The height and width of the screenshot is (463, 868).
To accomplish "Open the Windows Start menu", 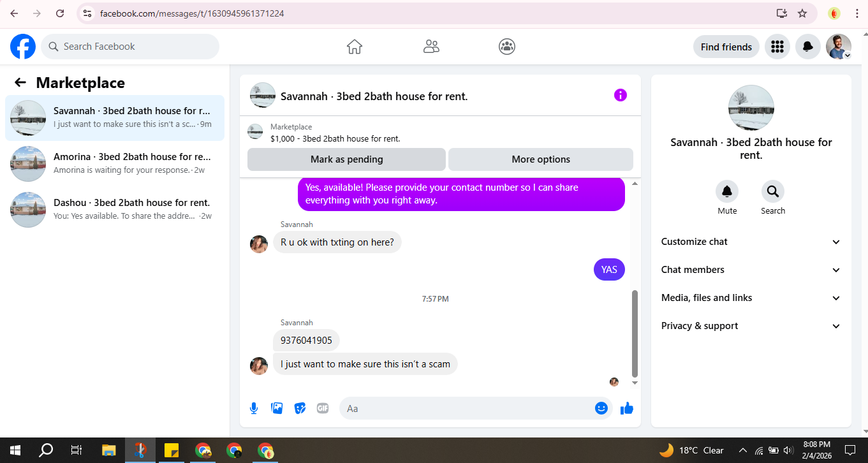I will (14, 450).
